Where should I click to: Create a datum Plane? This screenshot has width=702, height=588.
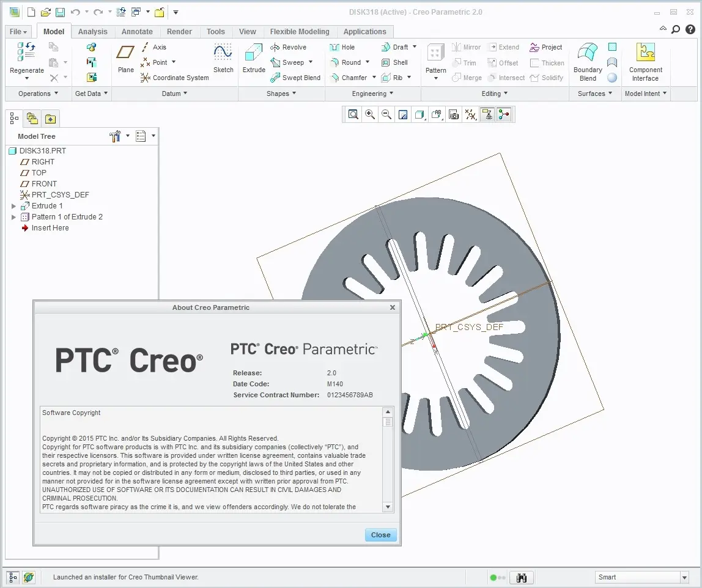[x=125, y=57]
